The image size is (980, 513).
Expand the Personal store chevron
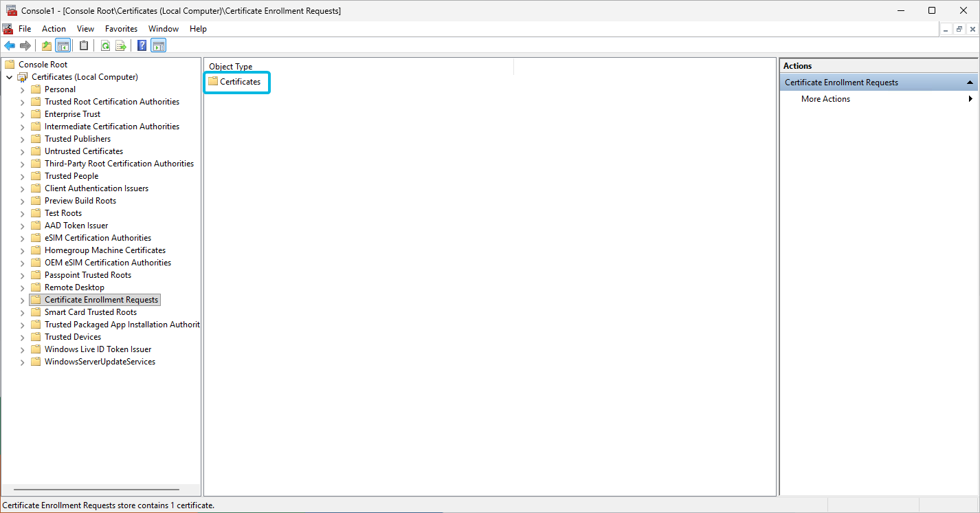pos(22,89)
